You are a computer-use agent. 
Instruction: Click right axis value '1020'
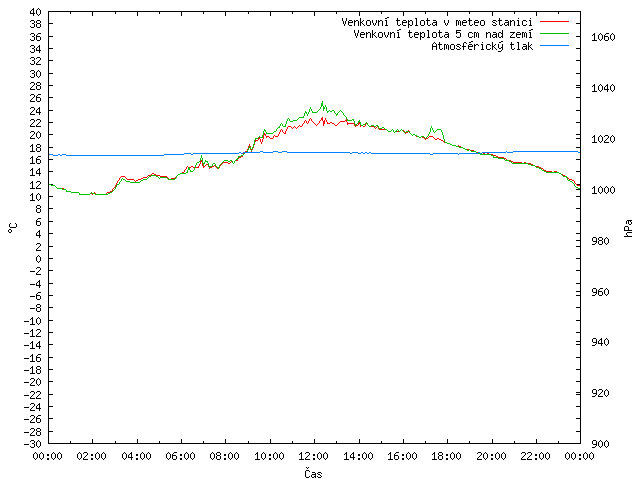pyautogui.click(x=603, y=139)
